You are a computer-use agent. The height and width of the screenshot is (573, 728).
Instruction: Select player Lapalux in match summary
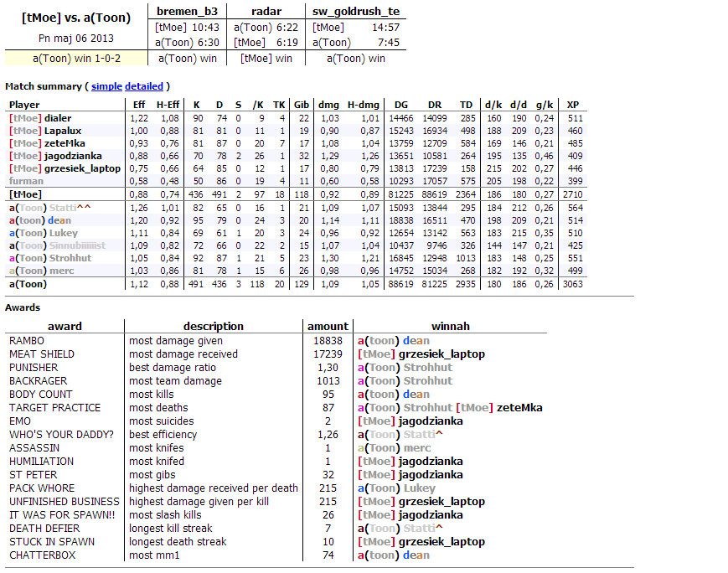(x=61, y=131)
